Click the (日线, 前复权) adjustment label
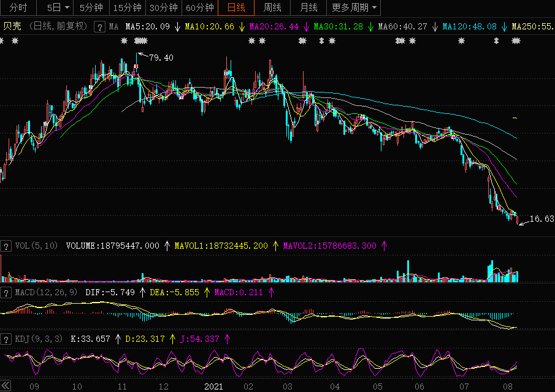 coord(58,26)
